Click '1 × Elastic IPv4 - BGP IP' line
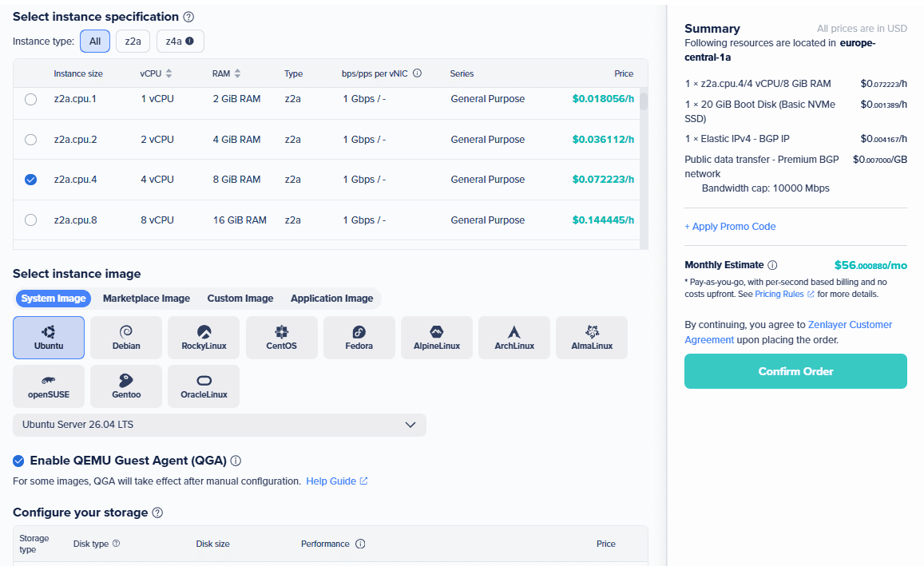Screen dimensions: 924x566 click(x=737, y=139)
